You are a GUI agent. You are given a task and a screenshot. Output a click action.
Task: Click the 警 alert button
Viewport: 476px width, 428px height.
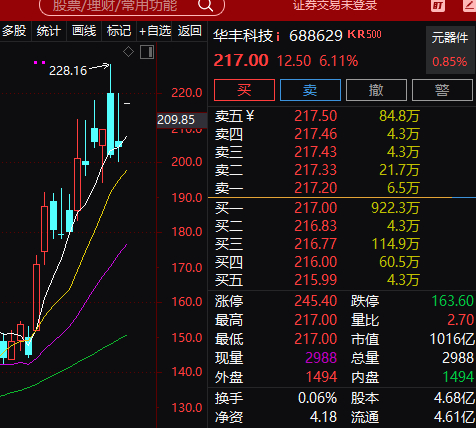click(442, 90)
